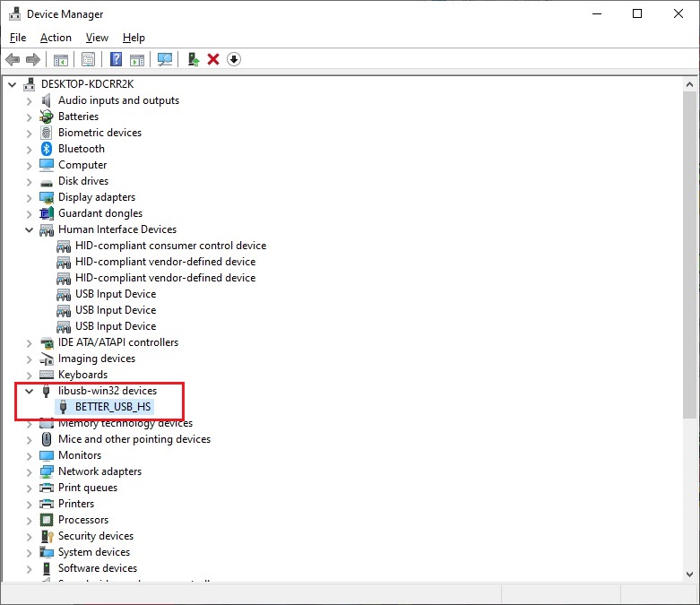The image size is (700, 605).
Task: Click the Network adapters icon
Action: point(47,471)
